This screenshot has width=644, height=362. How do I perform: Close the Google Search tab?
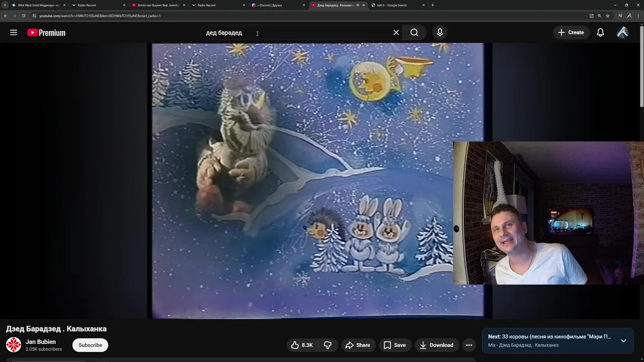click(x=424, y=5)
